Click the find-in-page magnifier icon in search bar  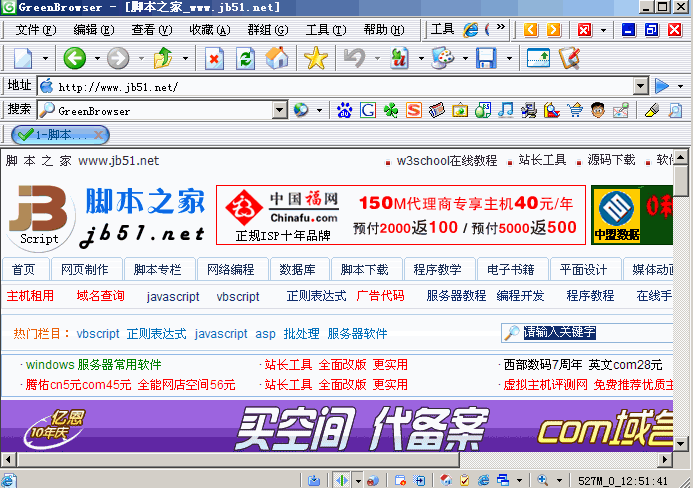click(675, 110)
